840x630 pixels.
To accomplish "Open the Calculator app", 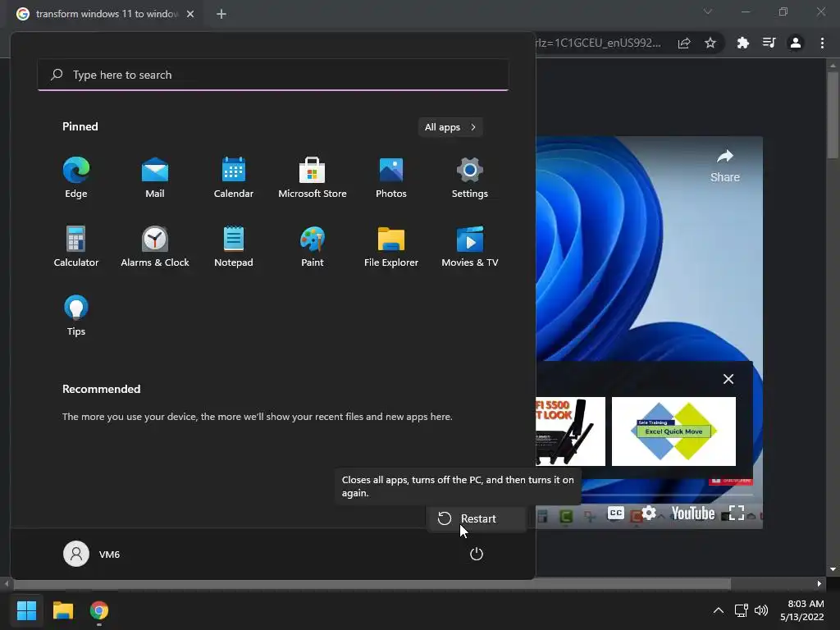I will pos(76,246).
